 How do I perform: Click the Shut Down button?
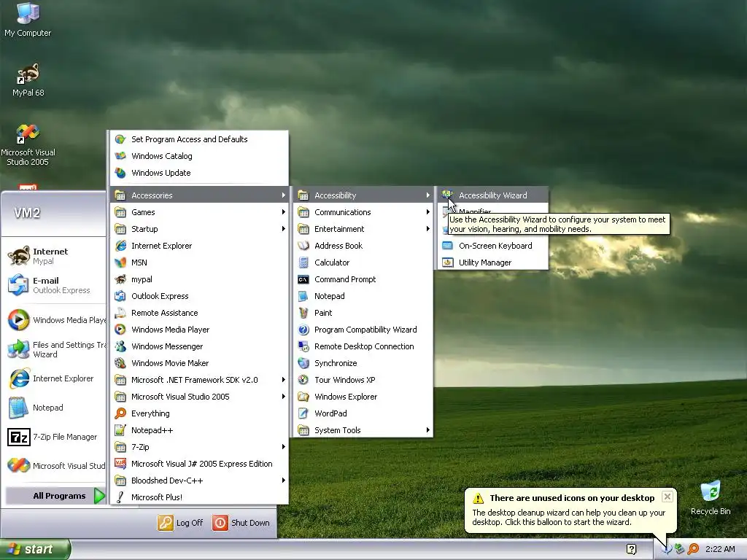[241, 523]
